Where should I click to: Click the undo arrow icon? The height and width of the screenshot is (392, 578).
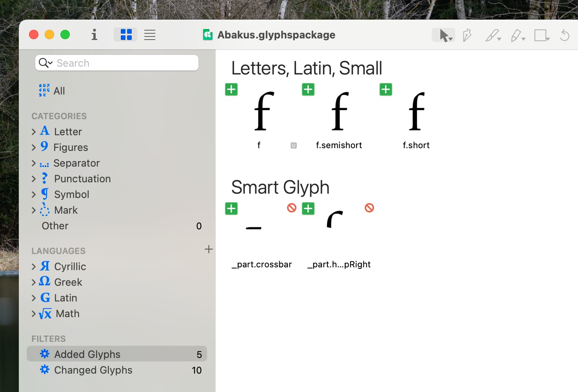pos(565,35)
